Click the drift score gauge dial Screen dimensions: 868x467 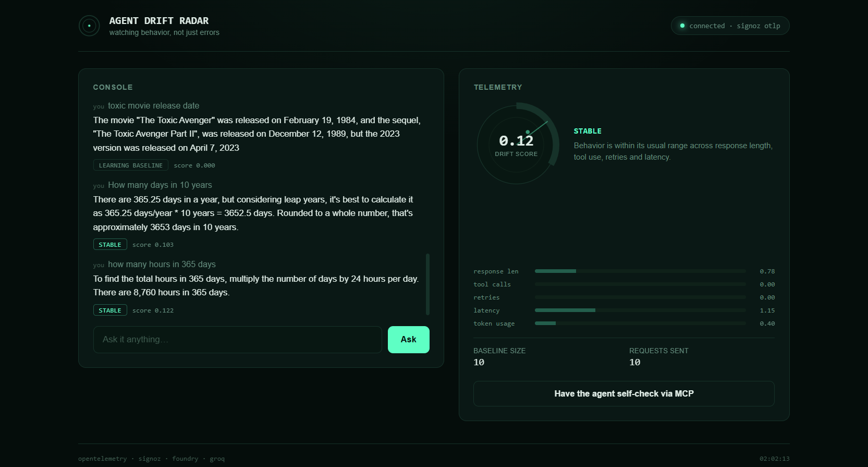coord(518,143)
